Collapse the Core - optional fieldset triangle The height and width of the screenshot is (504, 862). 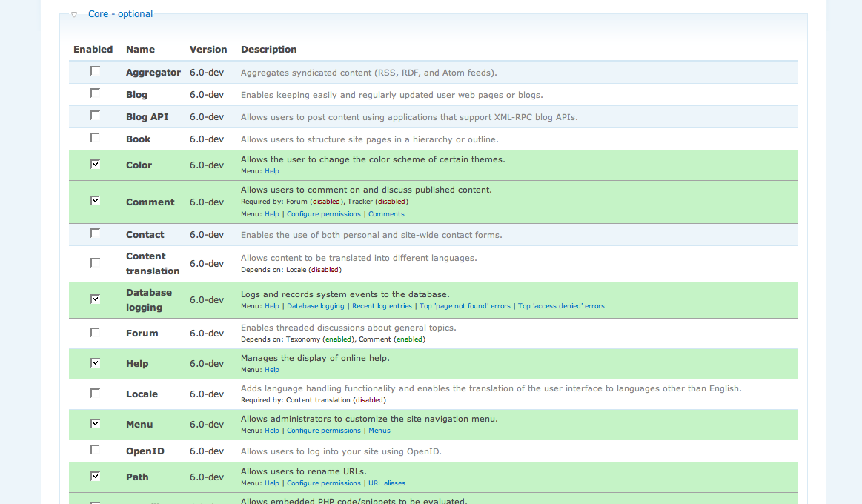point(74,15)
